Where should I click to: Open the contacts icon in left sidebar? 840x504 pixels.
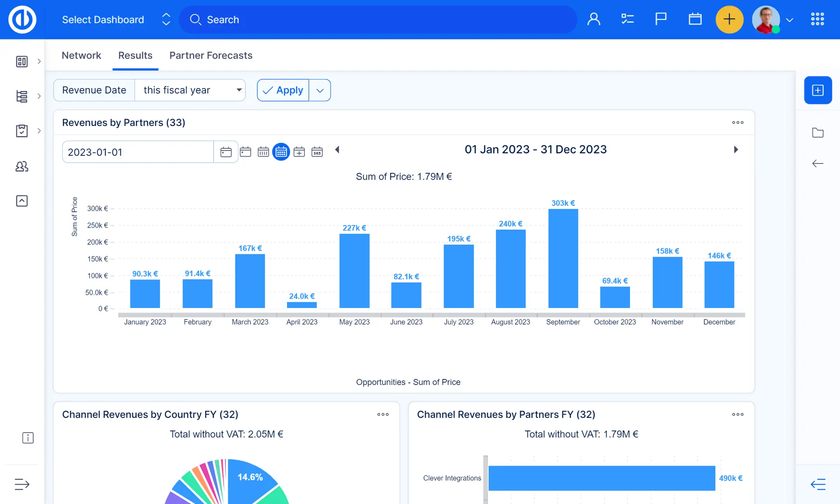click(x=22, y=166)
